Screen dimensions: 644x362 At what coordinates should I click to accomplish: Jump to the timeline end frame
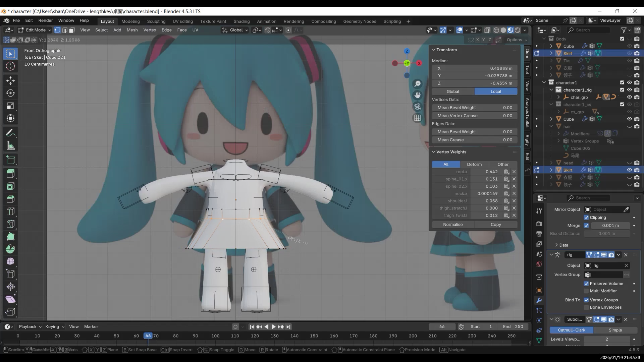[288, 327]
